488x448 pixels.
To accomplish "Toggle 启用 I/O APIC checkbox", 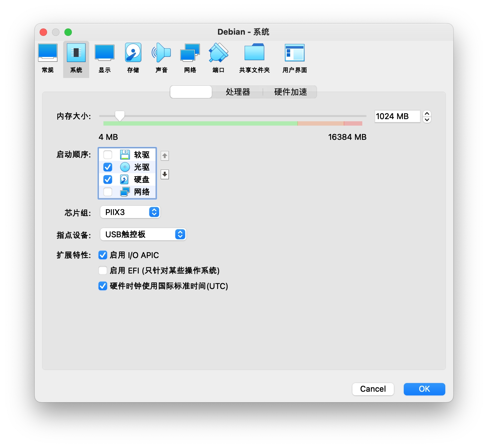I will click(x=103, y=255).
